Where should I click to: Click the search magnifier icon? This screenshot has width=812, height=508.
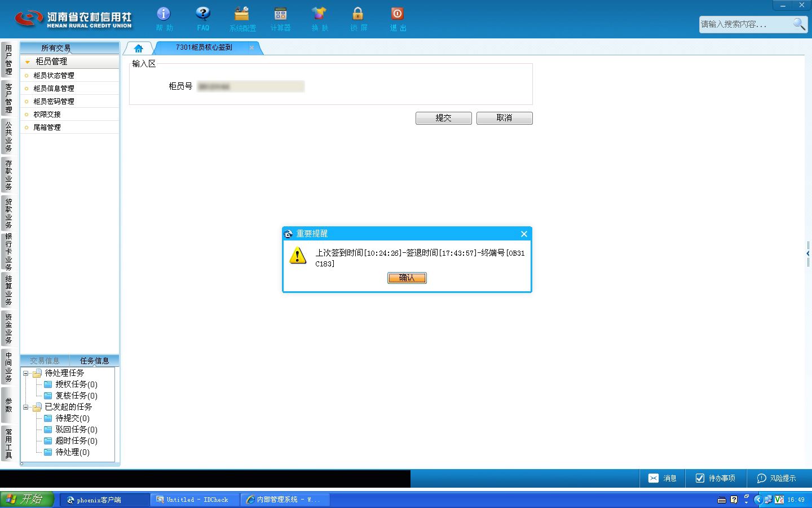799,24
